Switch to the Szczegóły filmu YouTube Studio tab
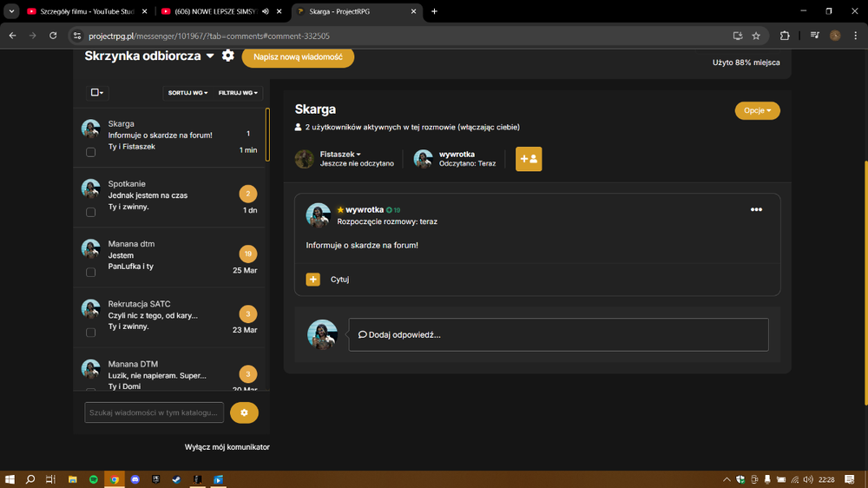Viewport: 868px width, 488px height. (x=87, y=11)
